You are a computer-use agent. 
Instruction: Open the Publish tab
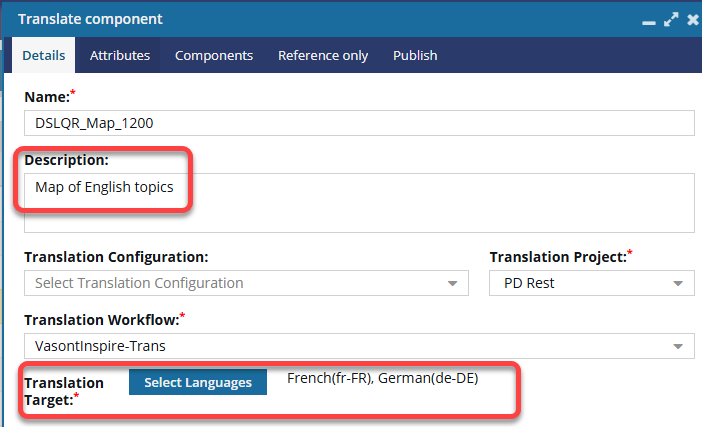coord(415,56)
